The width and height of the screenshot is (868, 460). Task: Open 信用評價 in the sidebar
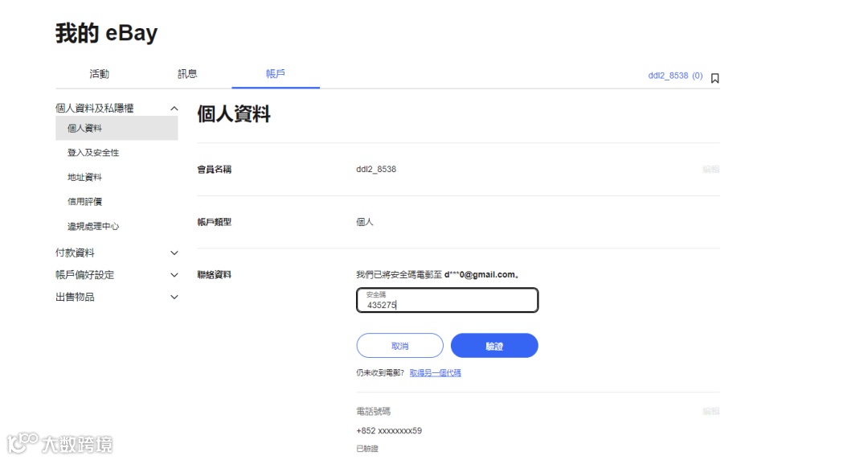point(84,201)
